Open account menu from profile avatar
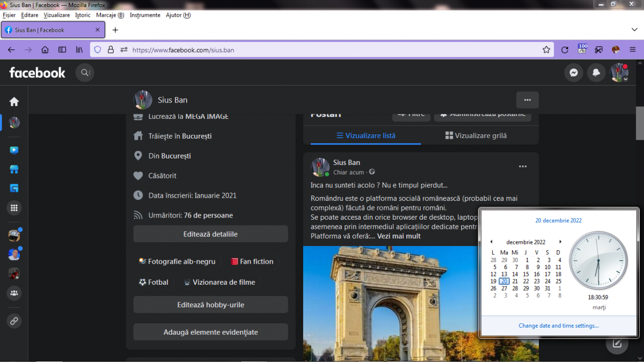This screenshot has width=644, height=362. [619, 73]
